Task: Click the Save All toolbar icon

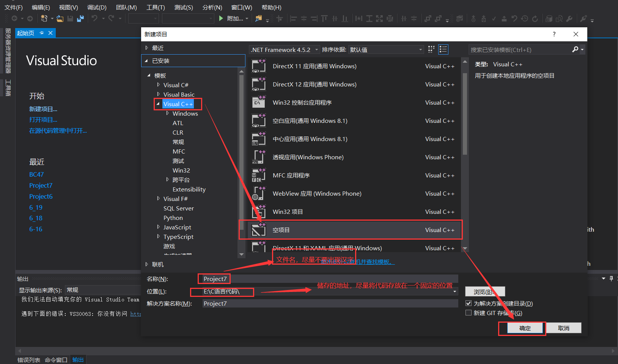Action: click(x=80, y=18)
